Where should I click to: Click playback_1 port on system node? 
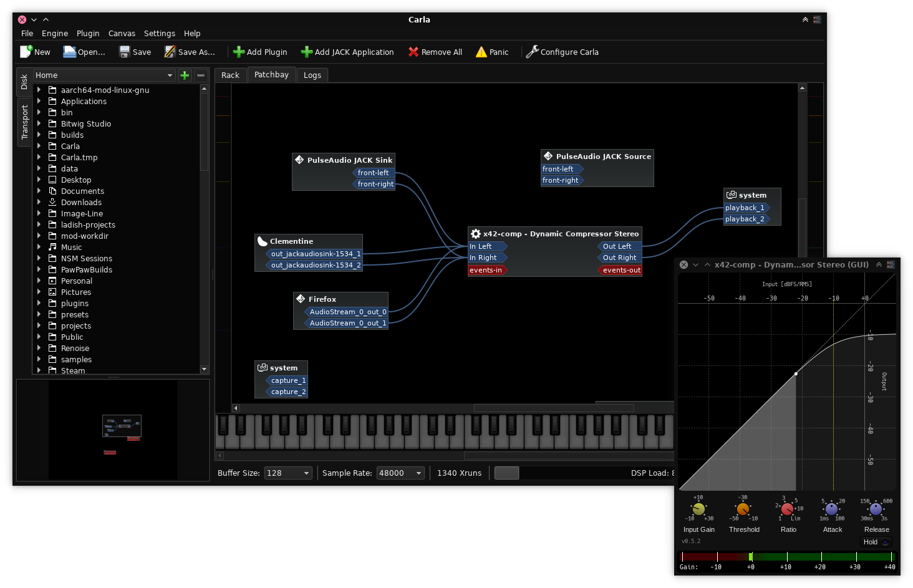(x=746, y=208)
